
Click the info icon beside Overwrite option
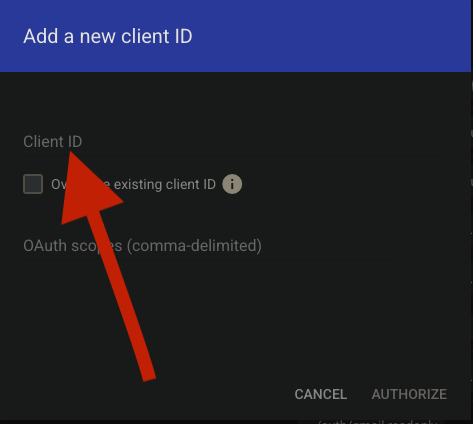pos(232,184)
